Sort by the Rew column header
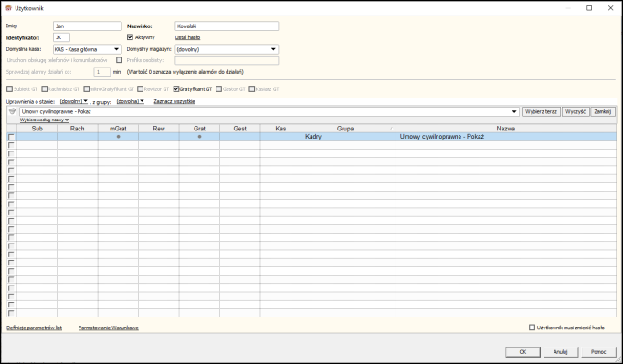 [x=159, y=129]
